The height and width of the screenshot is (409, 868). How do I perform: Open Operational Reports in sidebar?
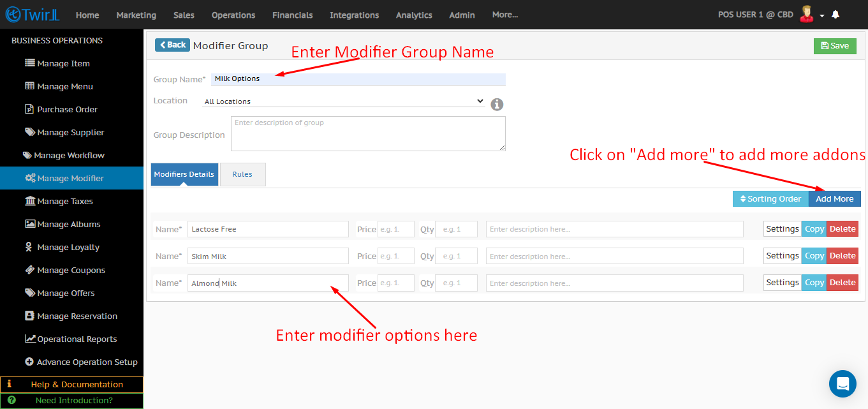point(77,339)
